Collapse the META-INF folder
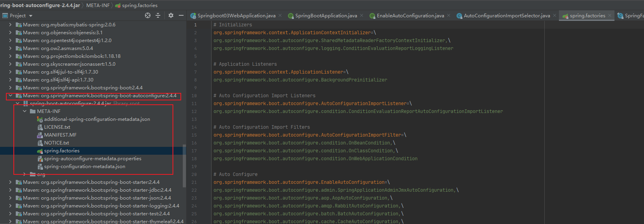 [24, 111]
